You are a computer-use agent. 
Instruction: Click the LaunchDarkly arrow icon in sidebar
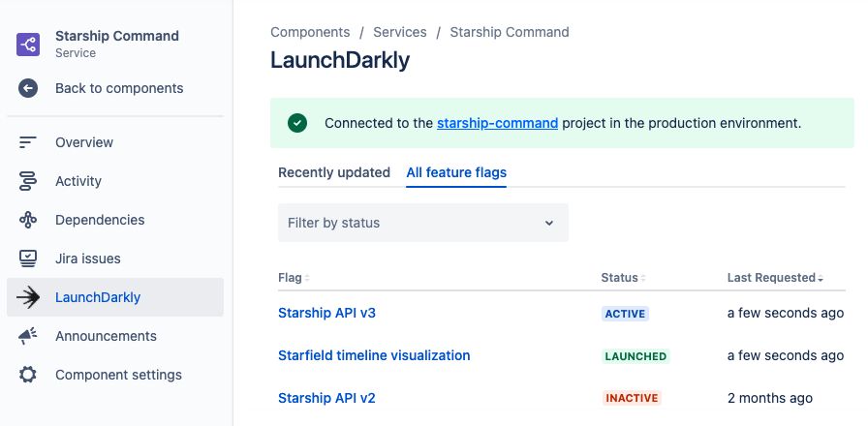point(28,297)
